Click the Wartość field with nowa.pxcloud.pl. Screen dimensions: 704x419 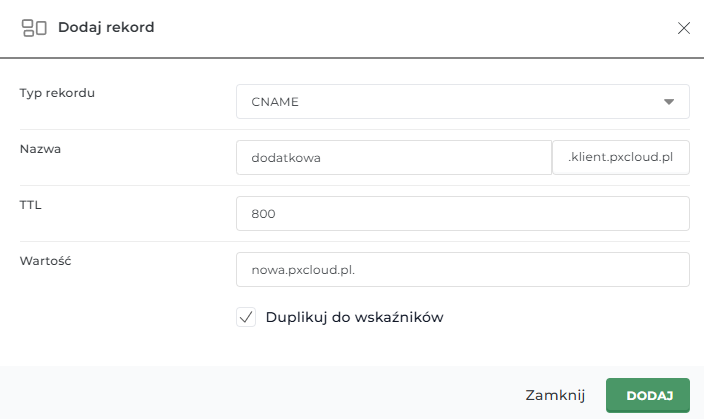click(x=463, y=269)
